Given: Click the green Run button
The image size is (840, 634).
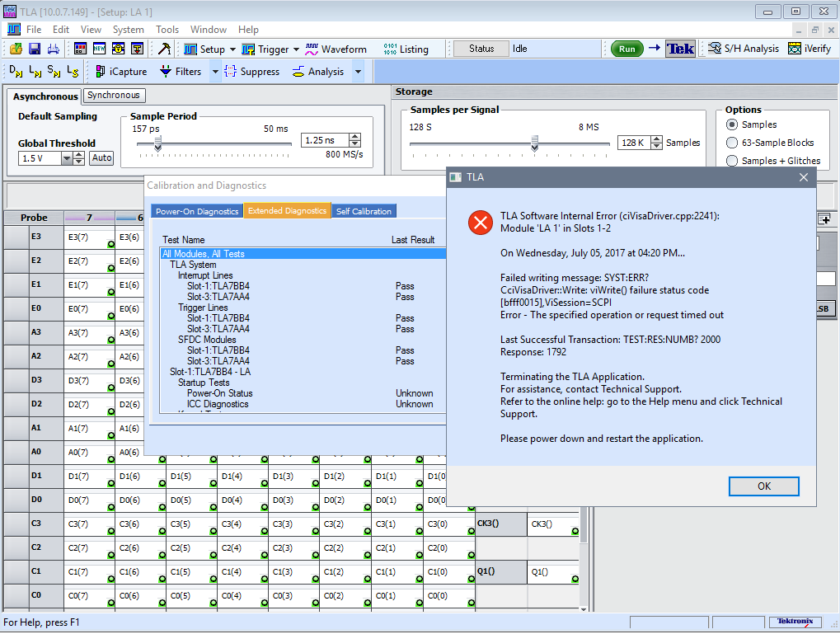Looking at the screenshot, I should 626,49.
